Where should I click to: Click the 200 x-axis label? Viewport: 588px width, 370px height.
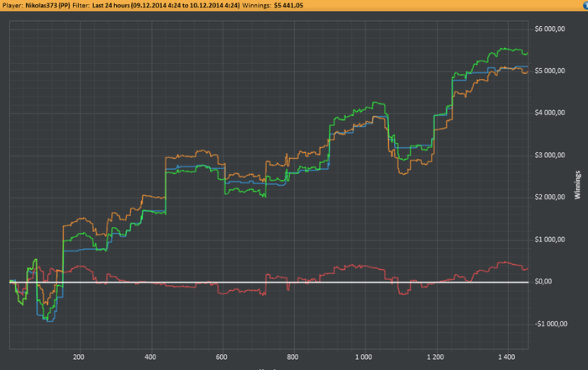point(79,357)
